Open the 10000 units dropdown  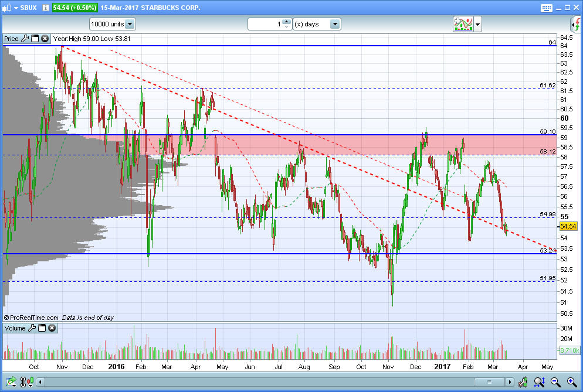(112, 24)
